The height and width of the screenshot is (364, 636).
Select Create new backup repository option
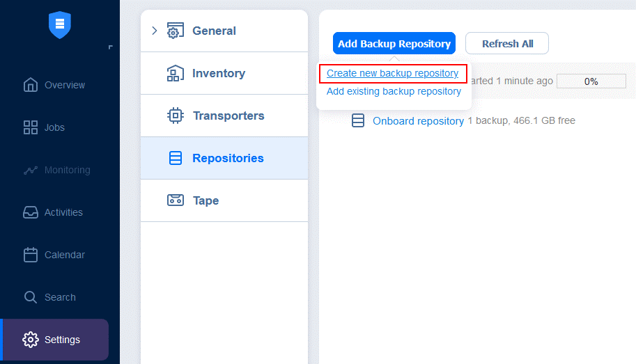392,73
